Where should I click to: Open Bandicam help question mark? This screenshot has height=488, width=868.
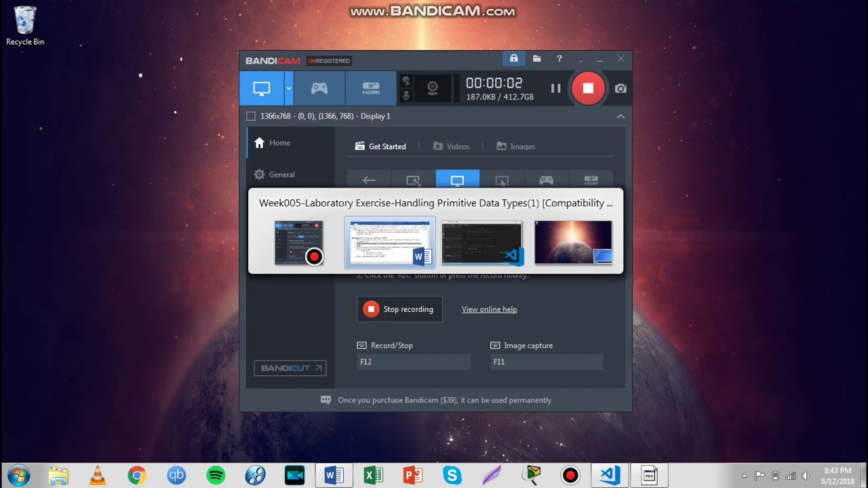tap(559, 59)
